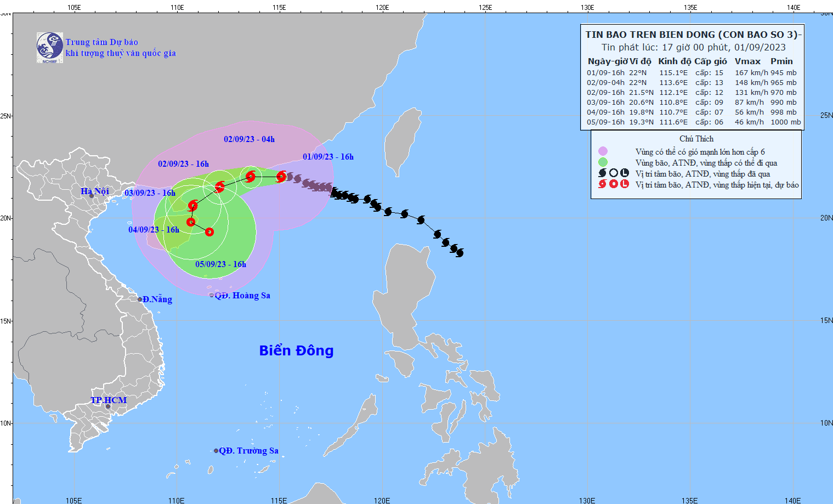Select red storm marker for 02/09/23 - 16h
Image resolution: width=833 pixels, height=504 pixels.
pyautogui.click(x=220, y=186)
